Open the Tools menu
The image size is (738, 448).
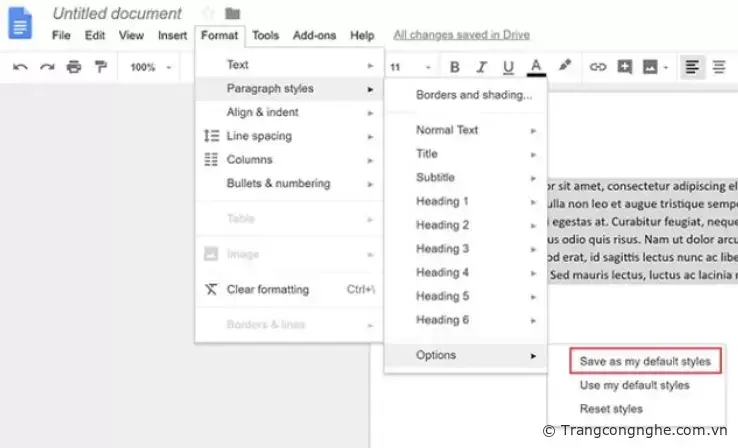click(x=265, y=35)
